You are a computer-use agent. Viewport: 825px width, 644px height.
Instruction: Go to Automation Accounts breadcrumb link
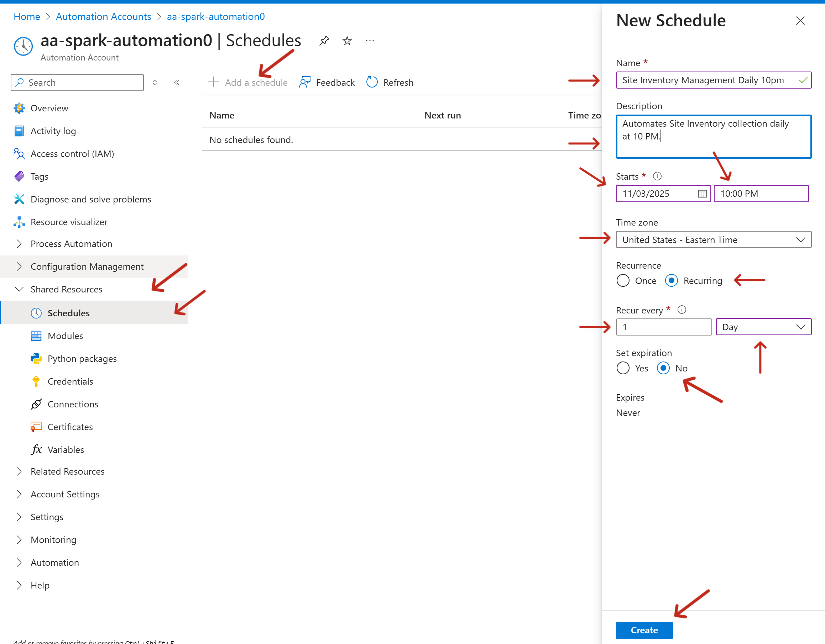[103, 17]
